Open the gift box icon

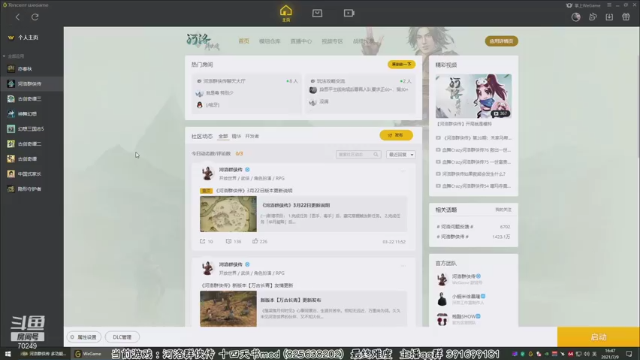point(626,17)
